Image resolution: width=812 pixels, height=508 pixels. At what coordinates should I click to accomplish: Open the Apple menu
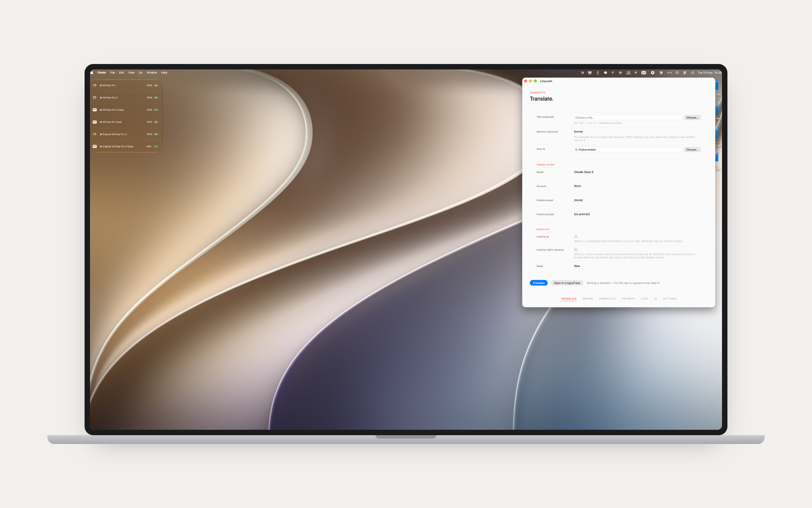click(92, 72)
